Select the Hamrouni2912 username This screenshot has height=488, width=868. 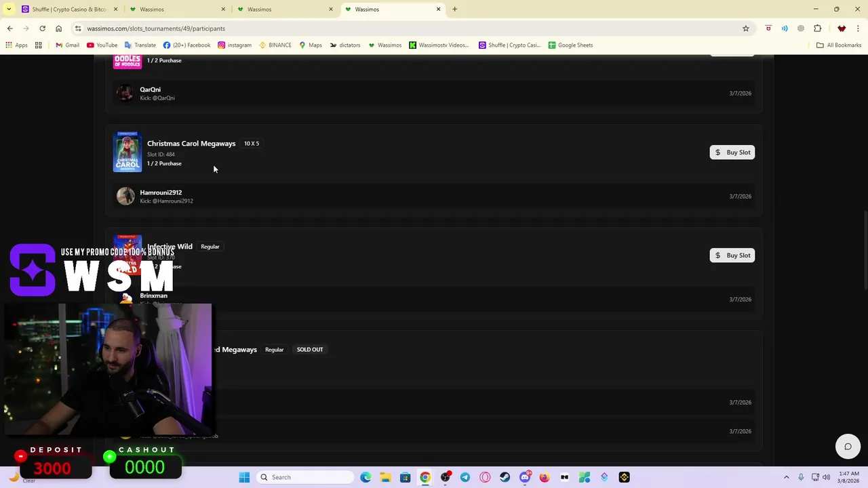(x=161, y=192)
